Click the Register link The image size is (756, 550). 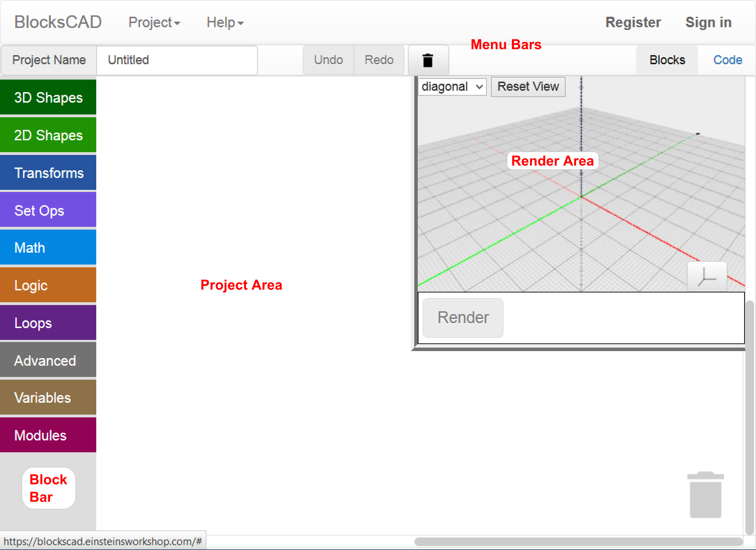pos(633,22)
